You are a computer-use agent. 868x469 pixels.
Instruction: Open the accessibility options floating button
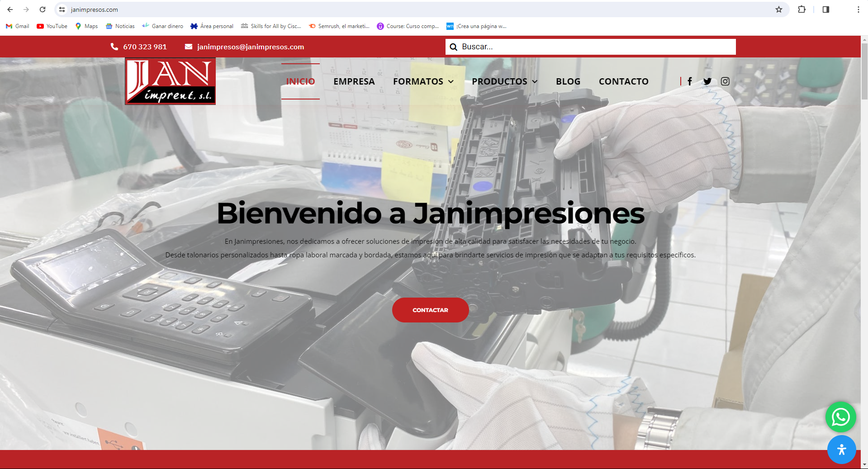841,450
